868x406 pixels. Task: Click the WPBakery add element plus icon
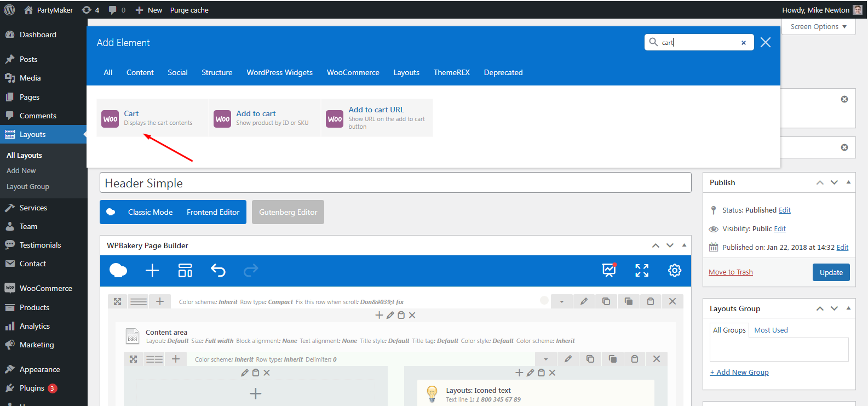tap(152, 270)
